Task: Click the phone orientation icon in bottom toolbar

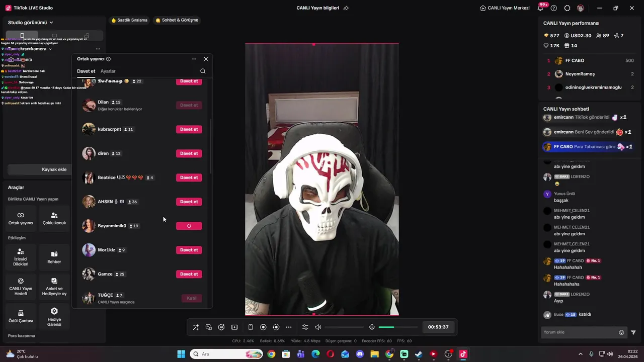Action: (x=251, y=327)
